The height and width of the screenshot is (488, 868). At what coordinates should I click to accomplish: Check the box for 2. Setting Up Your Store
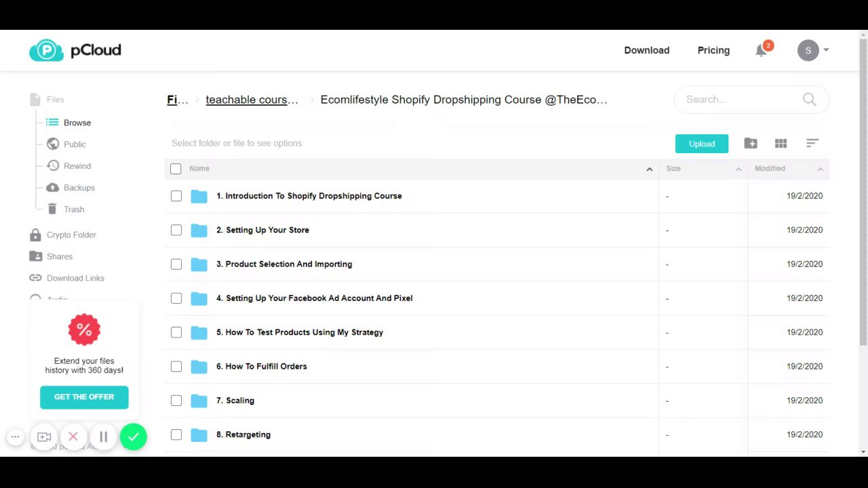pyautogui.click(x=176, y=230)
